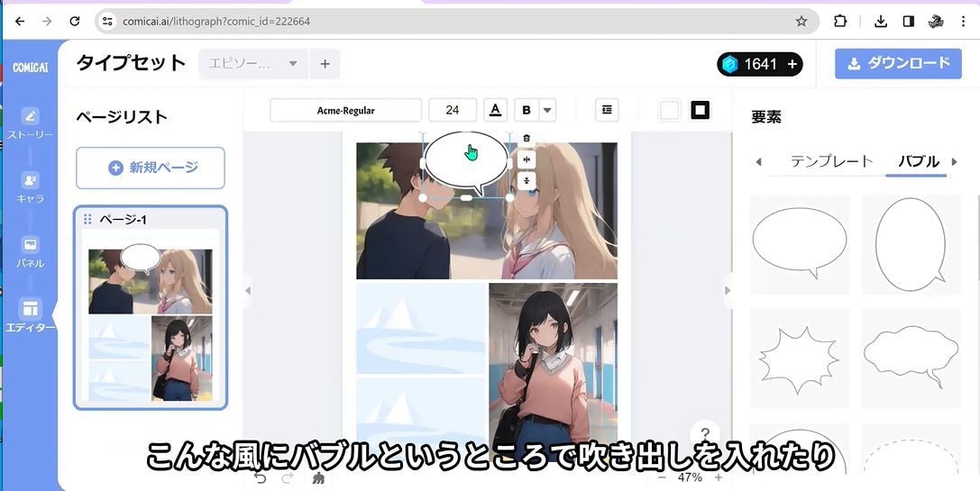
Task: Select the エディター editor section
Action: pos(30,315)
